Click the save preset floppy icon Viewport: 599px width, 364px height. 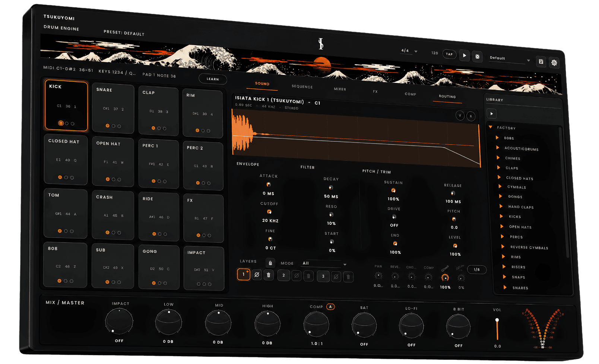(x=541, y=62)
